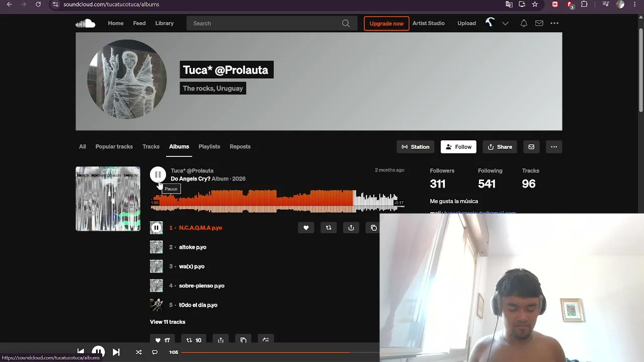Switch to the Tracks tab
644x362 pixels.
click(151, 147)
